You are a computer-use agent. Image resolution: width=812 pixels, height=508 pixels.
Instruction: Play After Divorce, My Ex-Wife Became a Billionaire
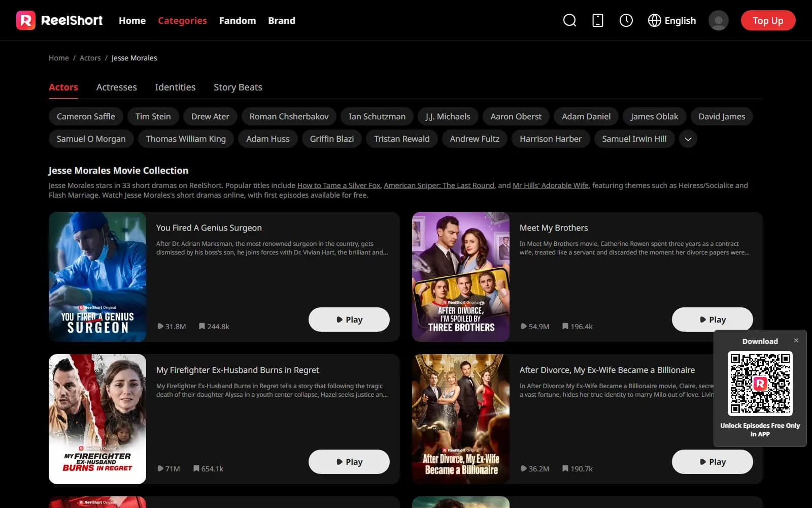pyautogui.click(x=713, y=462)
